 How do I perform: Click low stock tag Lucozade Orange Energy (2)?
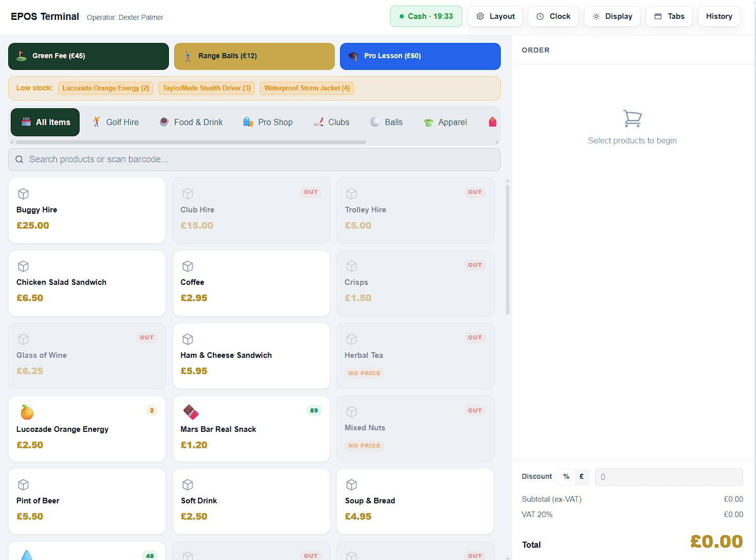pos(106,88)
